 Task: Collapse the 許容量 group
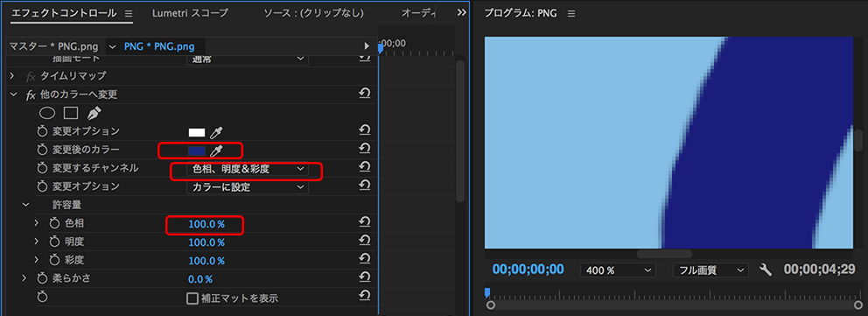coord(24,204)
